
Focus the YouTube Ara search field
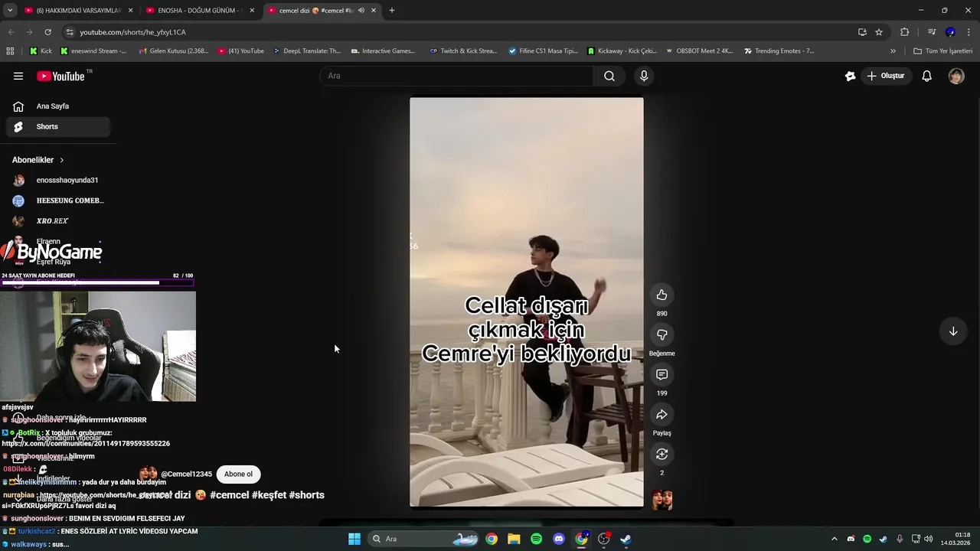458,76
